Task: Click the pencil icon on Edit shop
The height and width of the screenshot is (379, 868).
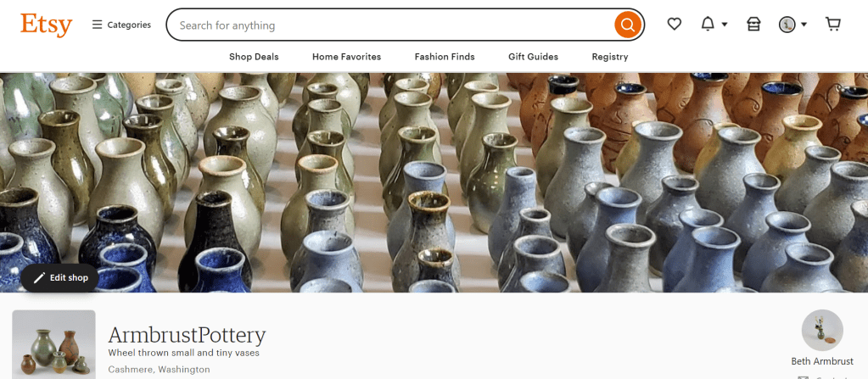Action: tap(39, 278)
